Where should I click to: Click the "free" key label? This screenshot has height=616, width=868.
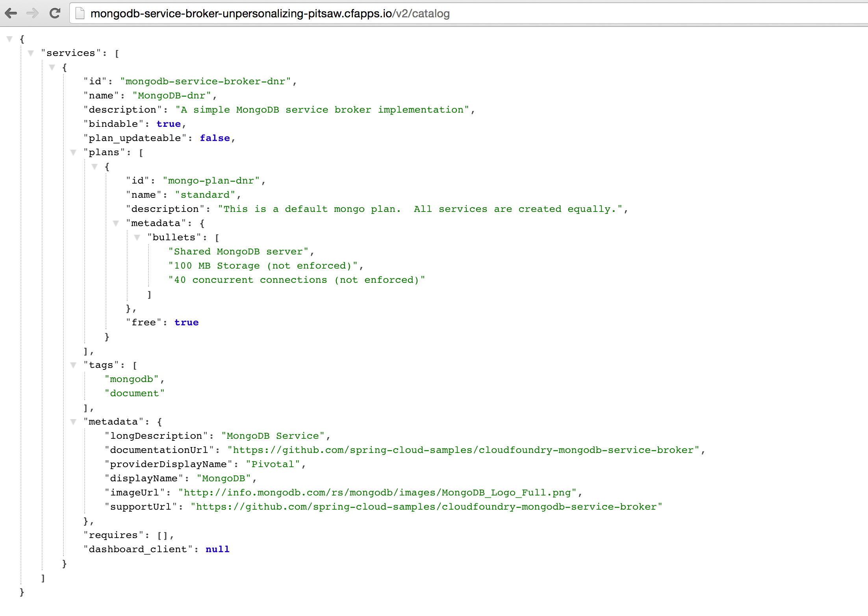pos(144,323)
